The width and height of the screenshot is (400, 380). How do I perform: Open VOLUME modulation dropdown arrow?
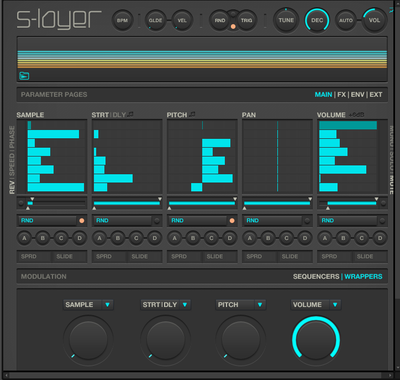335,305
